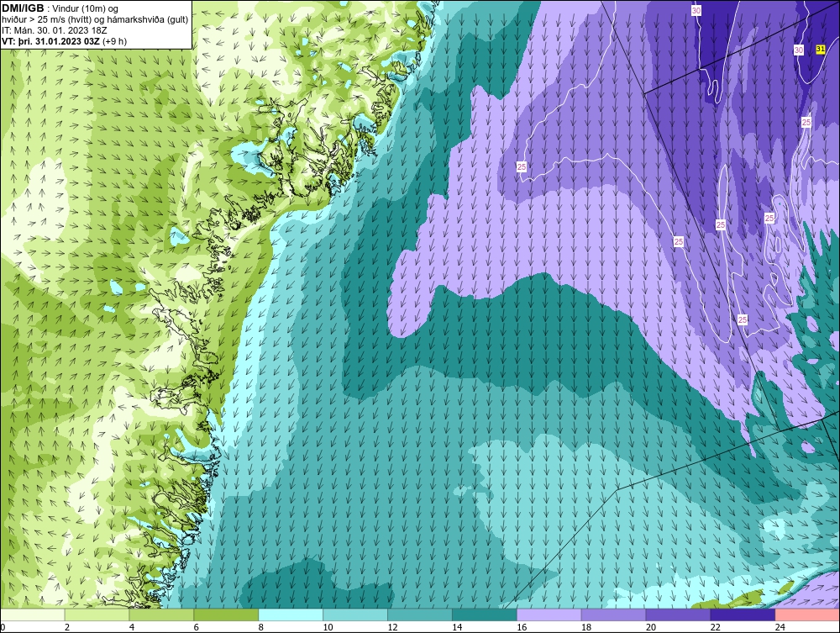Click the "30" gust label beside yellow 31

point(799,50)
